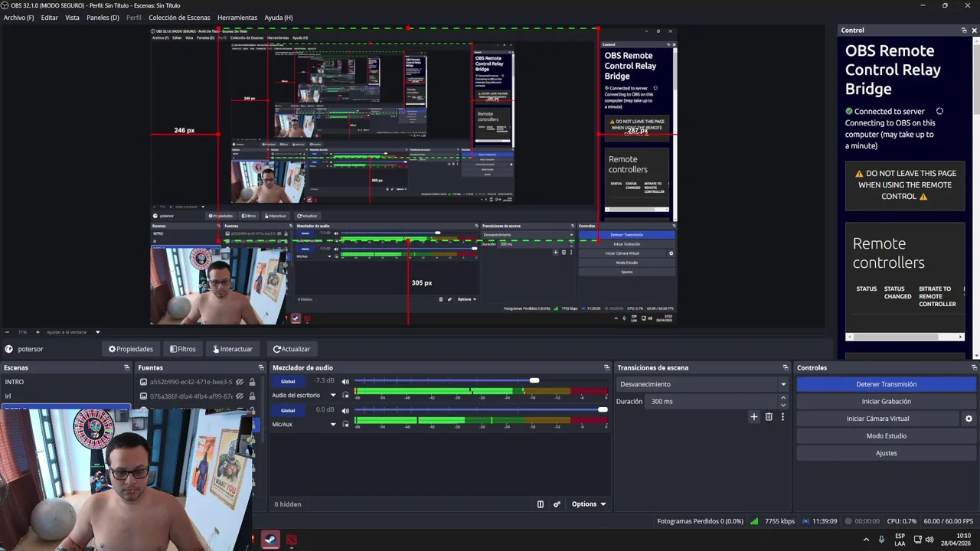Mute the Mic/Aux speaker
Screen dimensions: 980x551
345,410
